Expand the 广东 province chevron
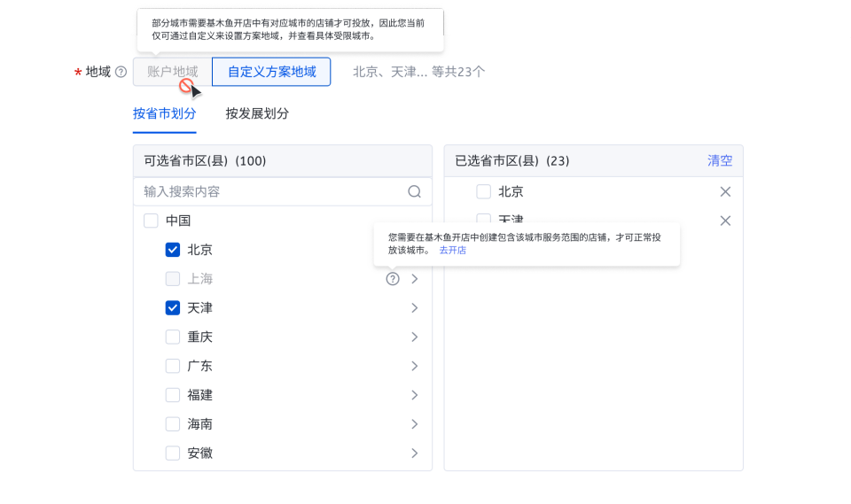This screenshot has width=851, height=504. pos(414,367)
